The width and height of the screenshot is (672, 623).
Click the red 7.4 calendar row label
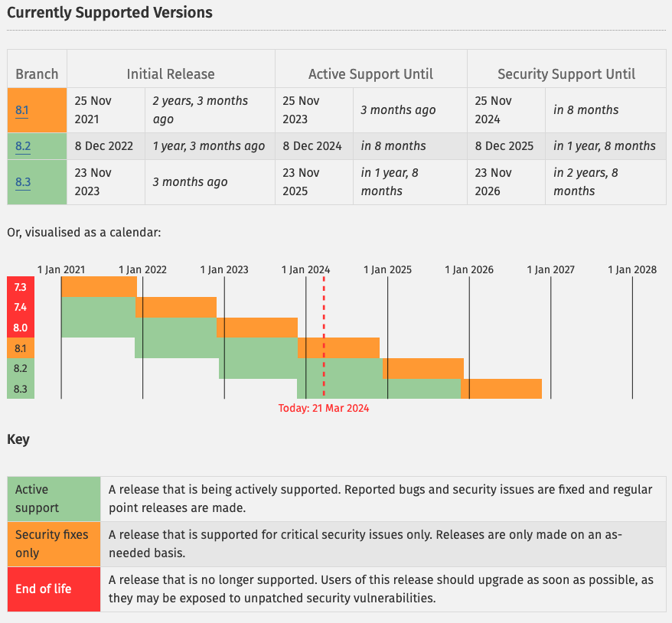coord(20,307)
